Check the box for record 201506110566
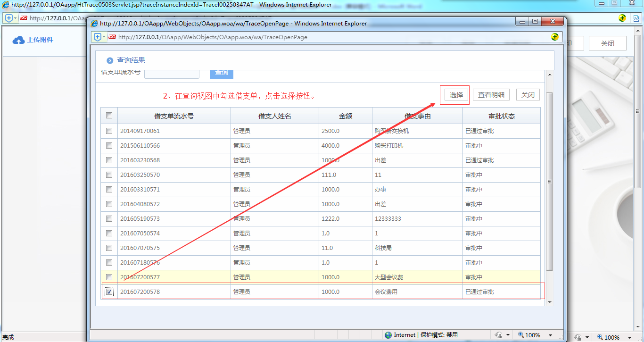 coord(109,145)
